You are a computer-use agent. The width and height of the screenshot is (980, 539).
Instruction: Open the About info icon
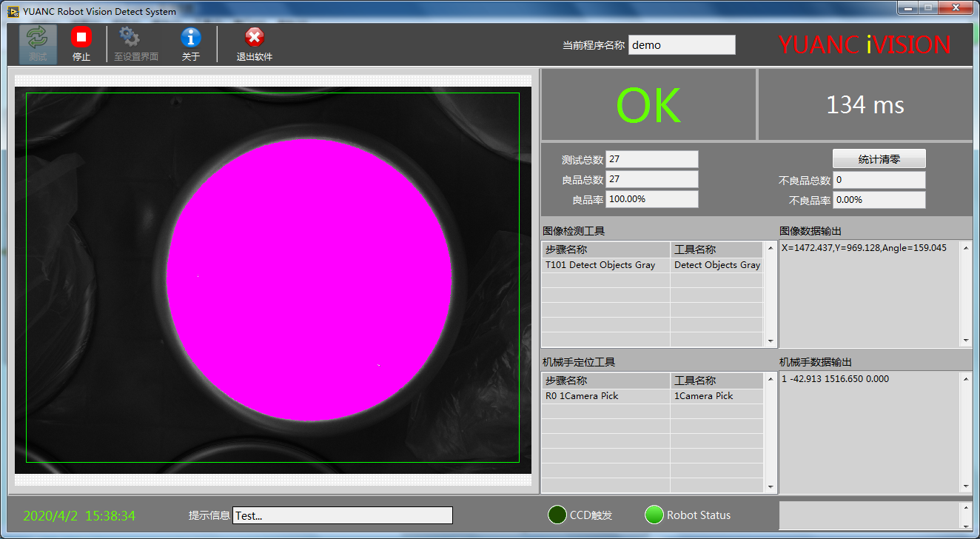[190, 38]
